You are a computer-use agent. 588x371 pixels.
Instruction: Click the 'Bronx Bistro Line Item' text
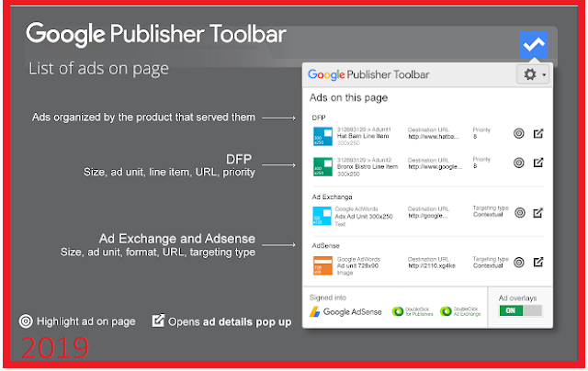(x=367, y=167)
